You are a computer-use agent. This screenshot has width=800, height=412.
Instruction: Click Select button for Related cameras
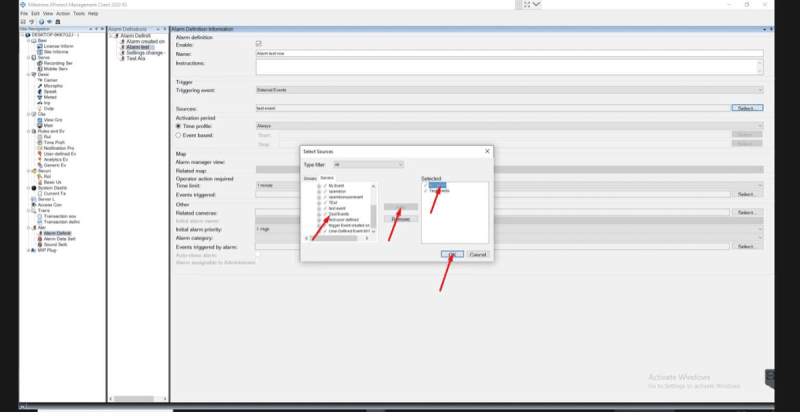tap(747, 212)
